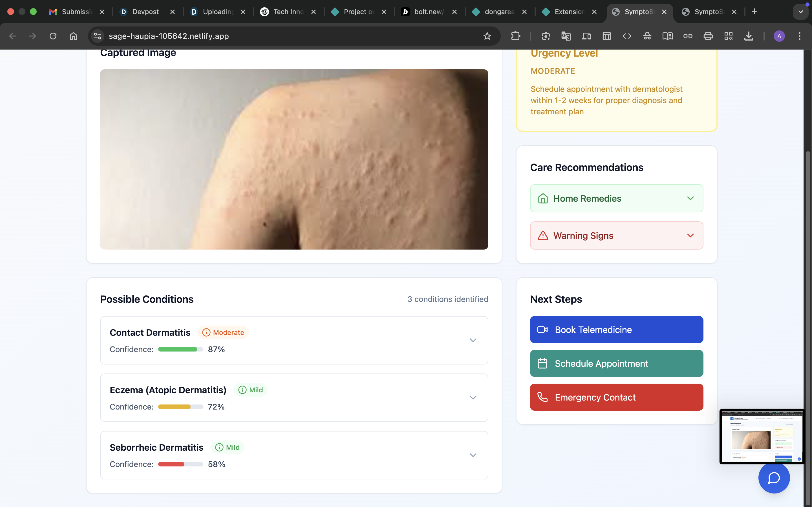Click the Contact Dermatitis confidence bar

tap(180, 349)
